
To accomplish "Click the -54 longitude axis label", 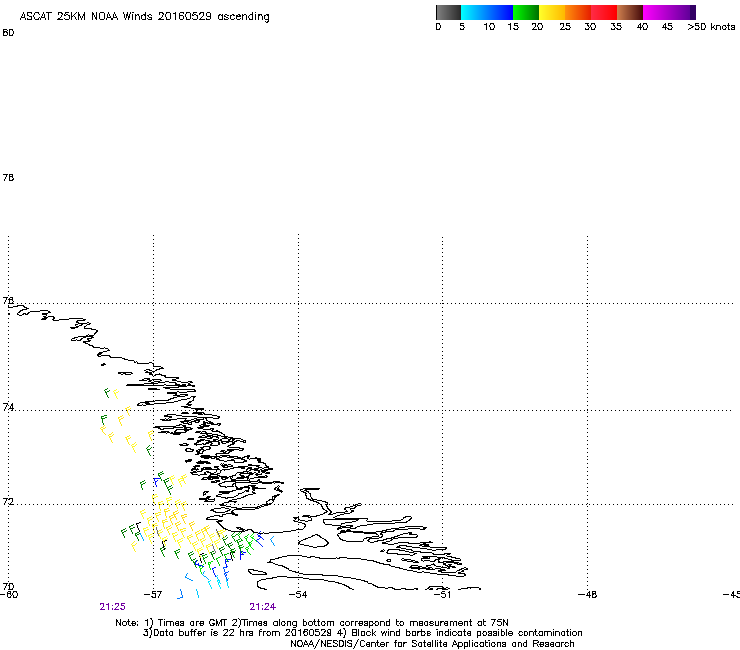I will point(298,594).
